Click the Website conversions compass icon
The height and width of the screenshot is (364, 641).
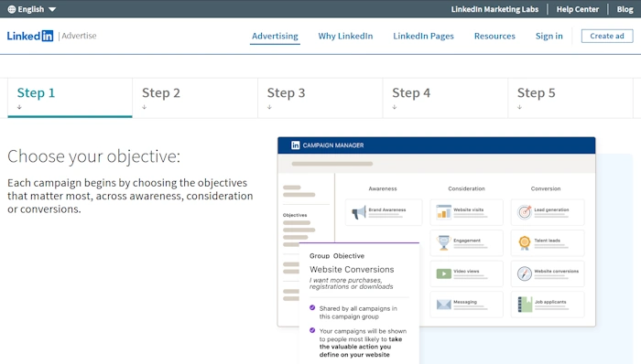pos(525,273)
